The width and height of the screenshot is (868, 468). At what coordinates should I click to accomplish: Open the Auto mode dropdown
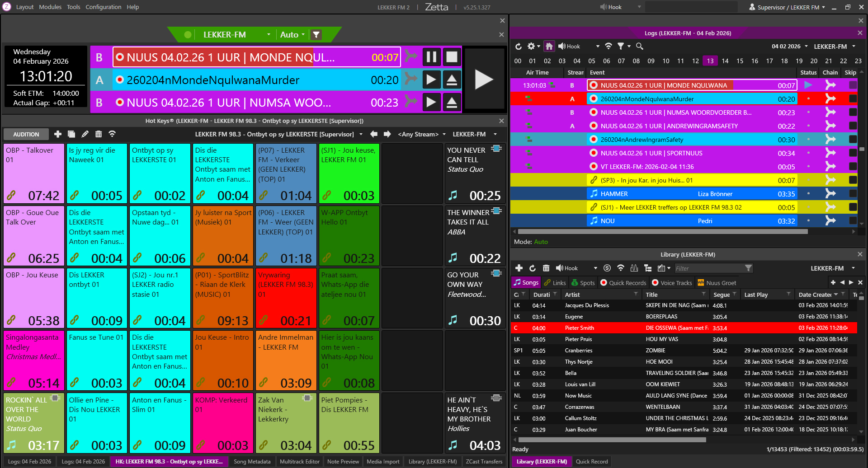[x=292, y=35]
